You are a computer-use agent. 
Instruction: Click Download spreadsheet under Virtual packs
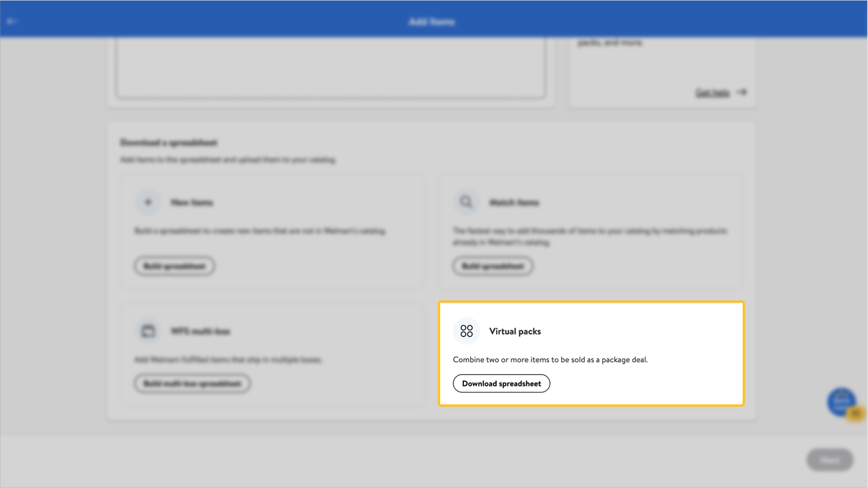[501, 384]
